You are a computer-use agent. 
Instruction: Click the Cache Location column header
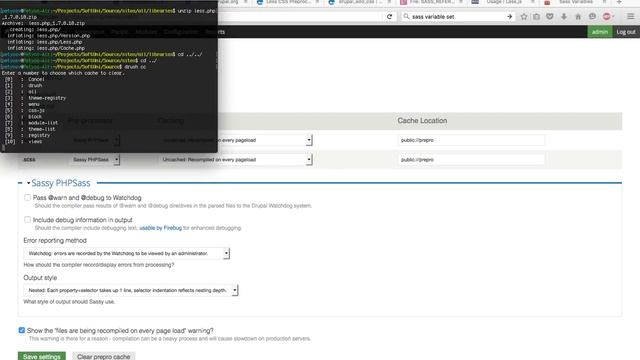(422, 121)
